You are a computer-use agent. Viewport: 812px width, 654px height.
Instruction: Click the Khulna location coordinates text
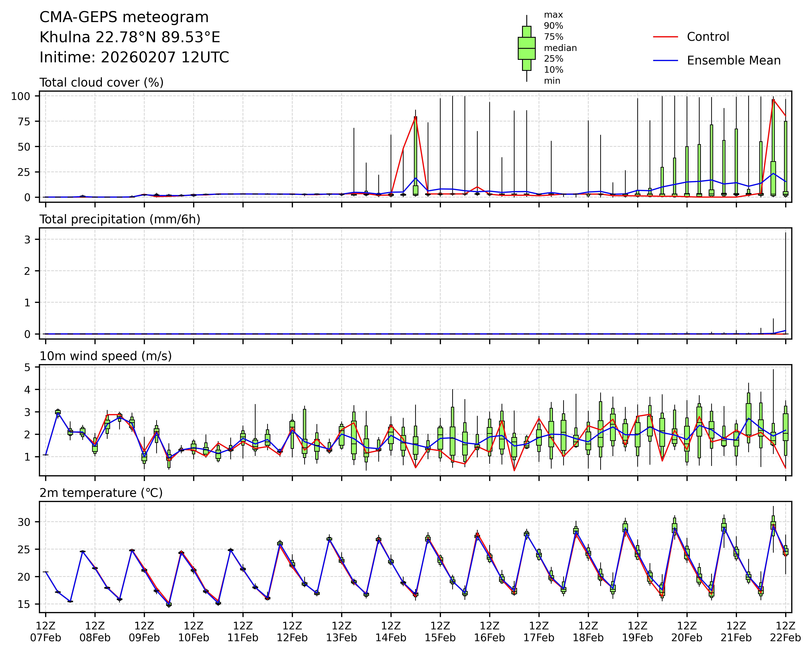pos(130,37)
